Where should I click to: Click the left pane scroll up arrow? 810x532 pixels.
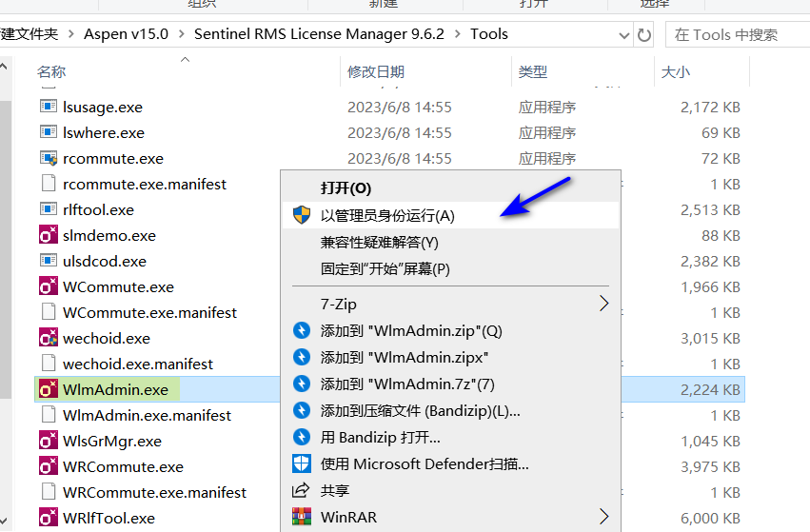(4, 67)
